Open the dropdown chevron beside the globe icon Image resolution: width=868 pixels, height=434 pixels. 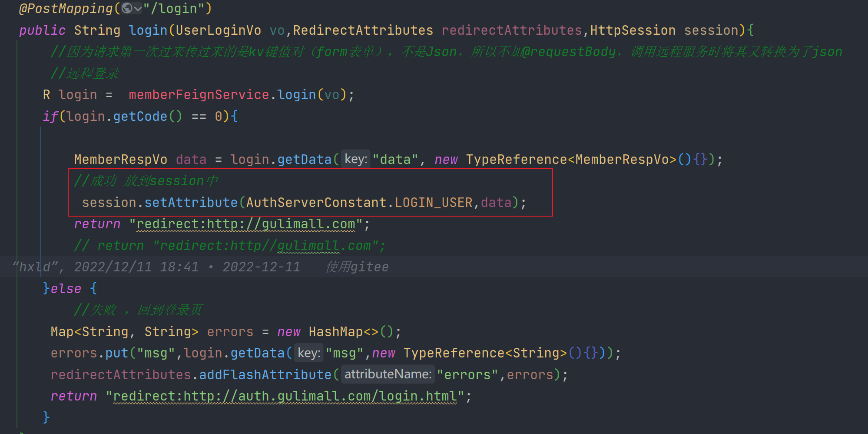click(x=138, y=9)
